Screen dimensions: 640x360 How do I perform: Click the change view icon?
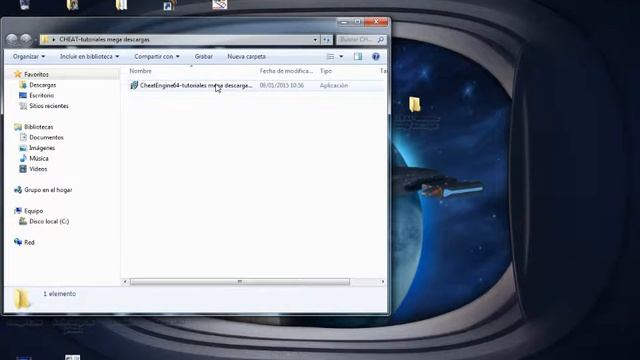(x=331, y=56)
